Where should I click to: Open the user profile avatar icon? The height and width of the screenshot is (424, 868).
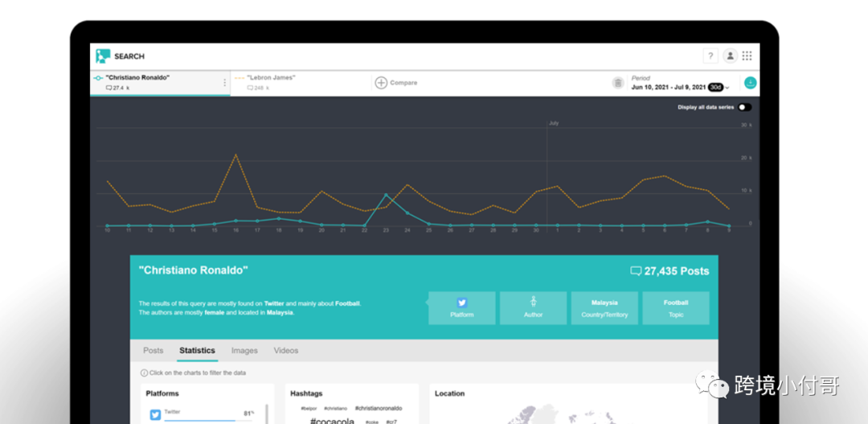tap(731, 56)
